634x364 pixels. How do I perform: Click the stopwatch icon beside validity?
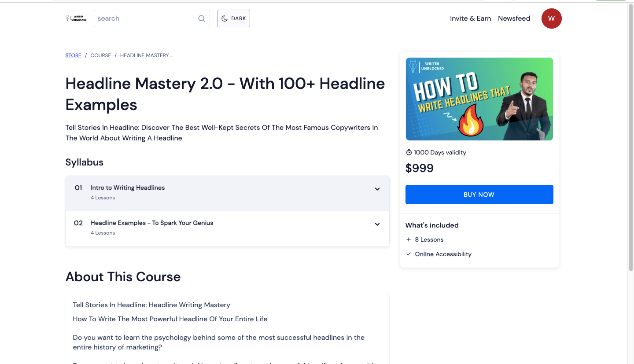(409, 152)
